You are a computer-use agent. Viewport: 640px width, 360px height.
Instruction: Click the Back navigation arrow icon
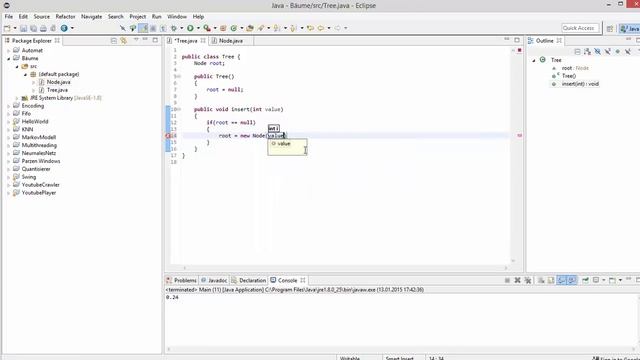coord(321,28)
